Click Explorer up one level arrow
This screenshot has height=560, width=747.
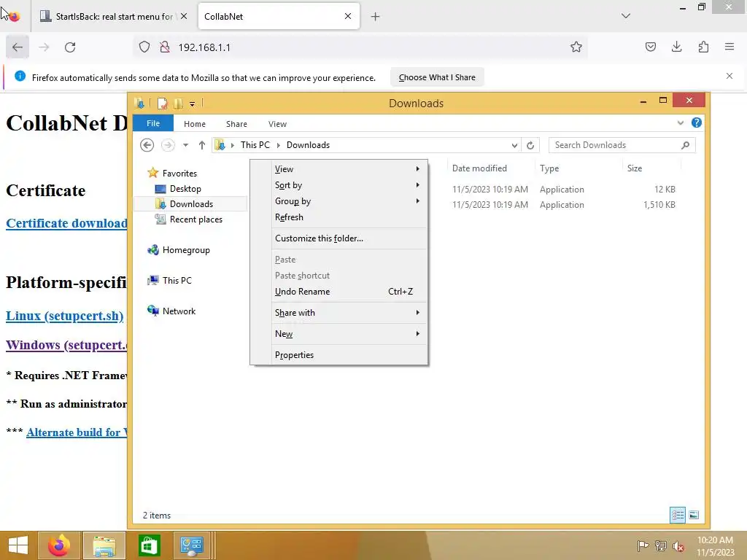point(201,145)
